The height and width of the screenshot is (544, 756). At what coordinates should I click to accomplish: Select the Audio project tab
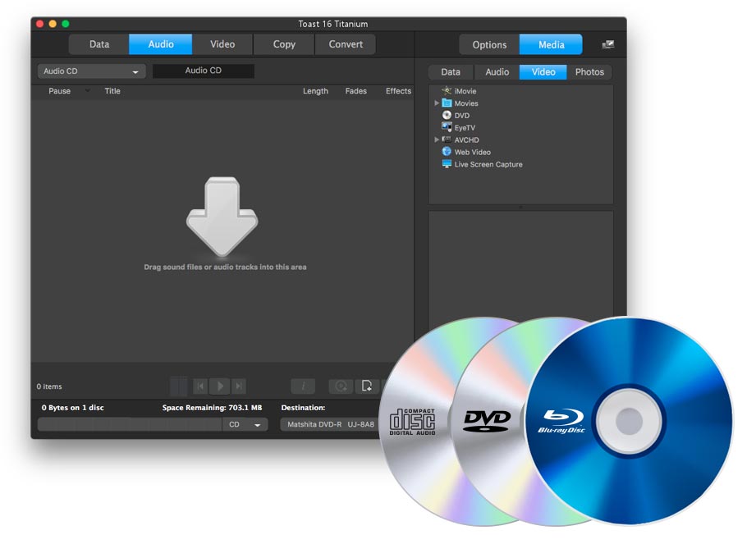(161, 44)
